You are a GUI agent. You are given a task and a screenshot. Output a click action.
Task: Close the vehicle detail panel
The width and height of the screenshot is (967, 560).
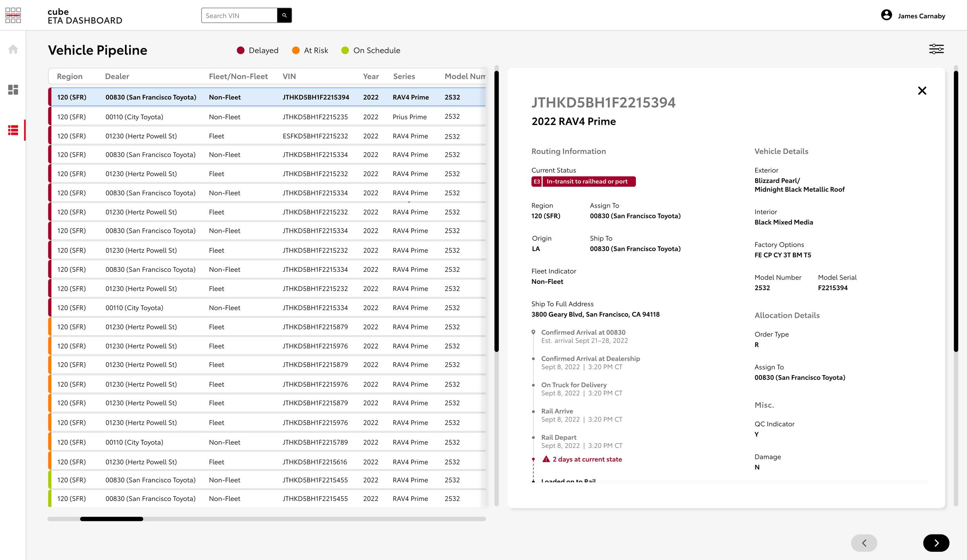(x=922, y=91)
